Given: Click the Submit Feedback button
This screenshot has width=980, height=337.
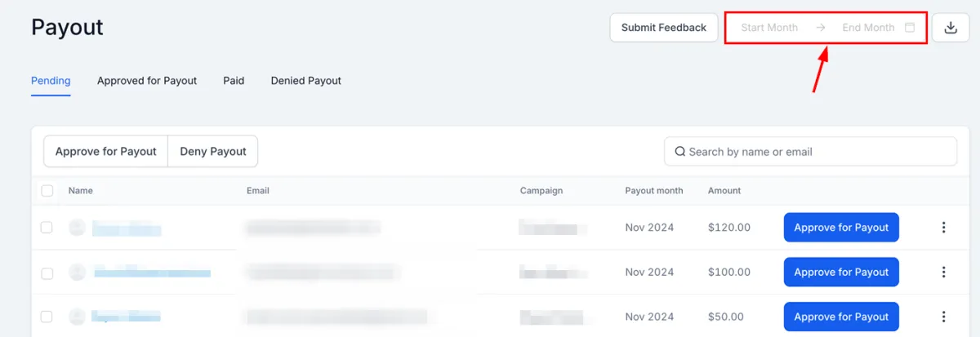Looking at the screenshot, I should coord(664,28).
